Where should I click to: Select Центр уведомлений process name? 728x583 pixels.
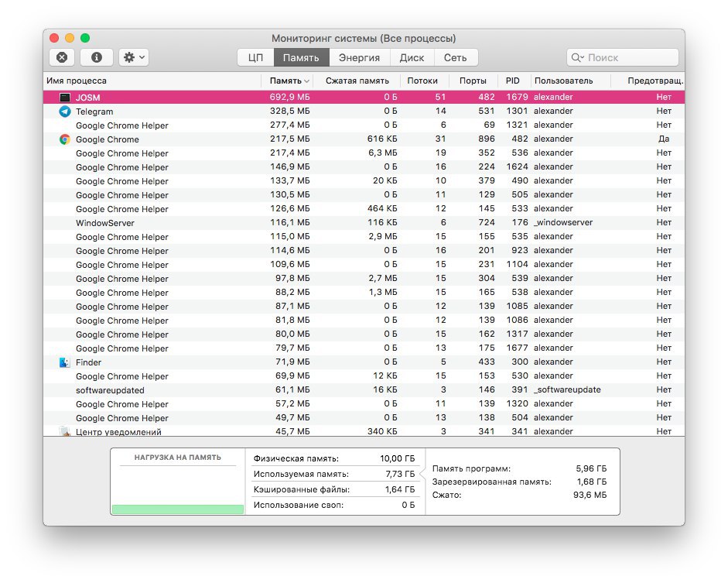118,432
